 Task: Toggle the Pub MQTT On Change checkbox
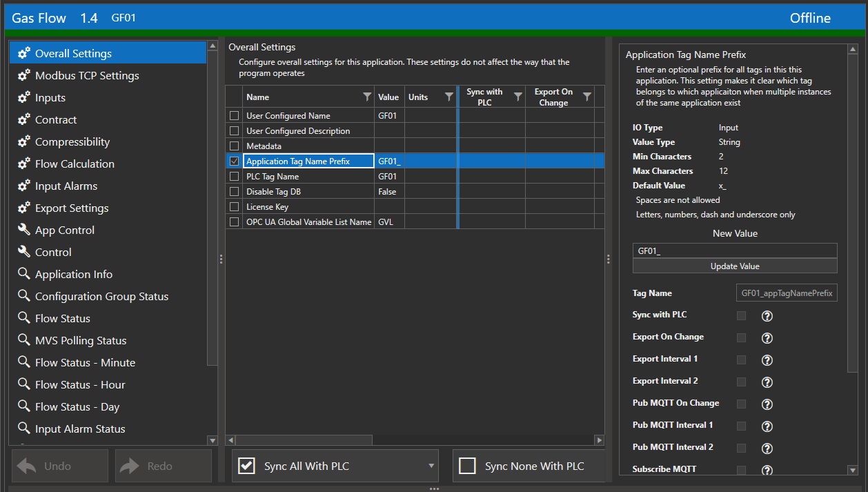[741, 404]
